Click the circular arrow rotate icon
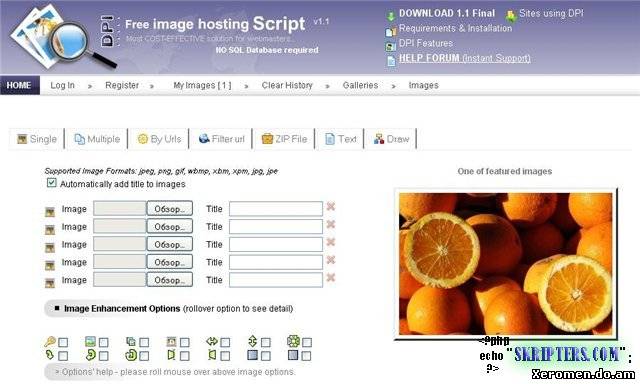Screen dimensions: 640x384 (x=131, y=355)
